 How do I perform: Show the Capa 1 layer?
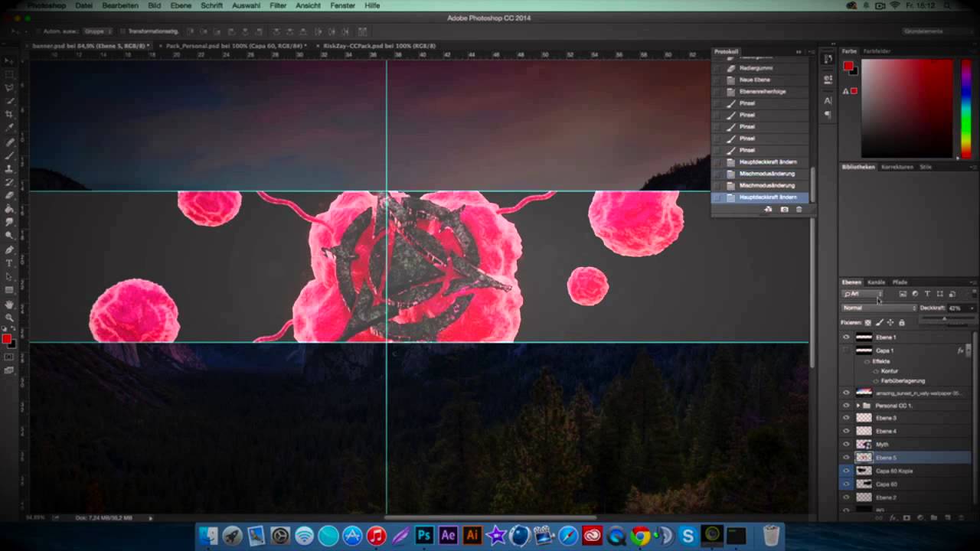tap(846, 350)
